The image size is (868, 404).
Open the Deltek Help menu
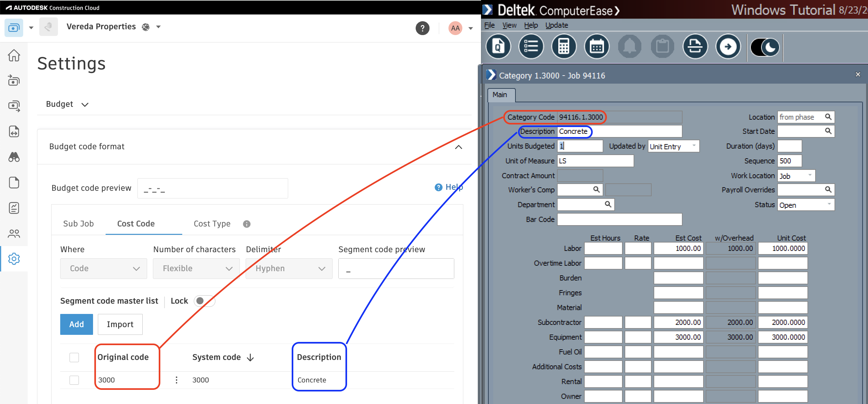[531, 25]
